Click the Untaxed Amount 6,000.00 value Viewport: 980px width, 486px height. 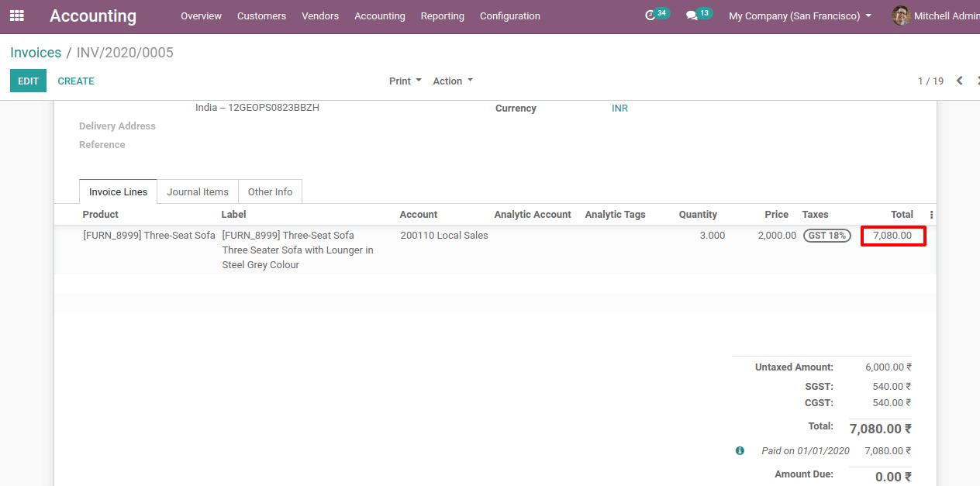[x=889, y=367]
